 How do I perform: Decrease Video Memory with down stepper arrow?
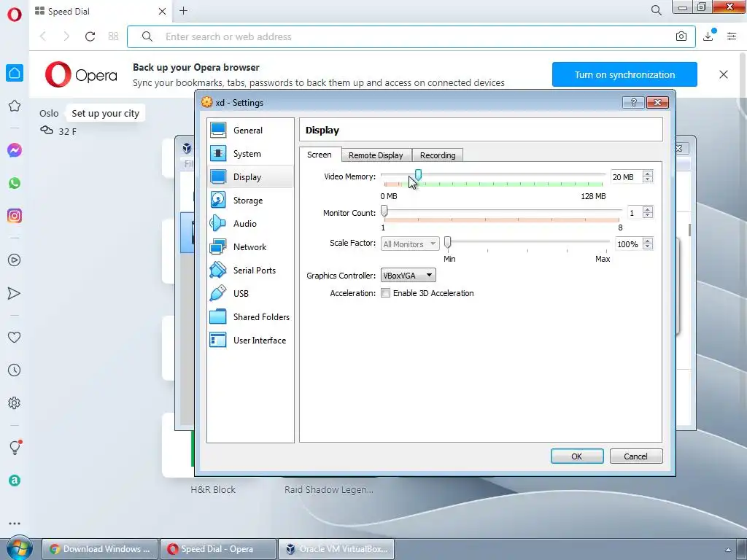click(648, 179)
